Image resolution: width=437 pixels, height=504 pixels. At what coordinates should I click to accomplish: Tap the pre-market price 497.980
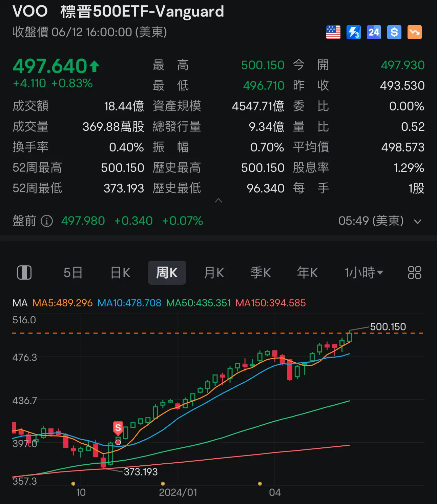pos(83,221)
